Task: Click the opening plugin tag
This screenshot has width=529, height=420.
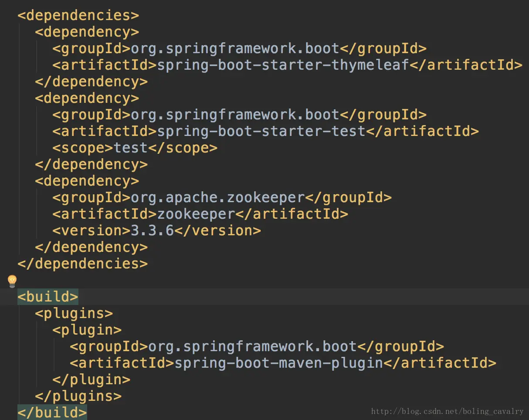Action: coord(87,330)
